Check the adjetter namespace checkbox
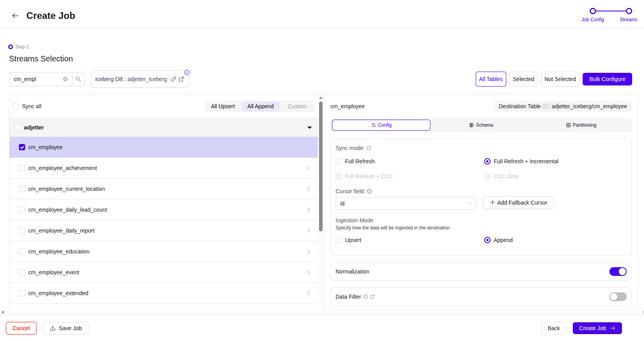This screenshot has width=644, height=340. coord(18,128)
